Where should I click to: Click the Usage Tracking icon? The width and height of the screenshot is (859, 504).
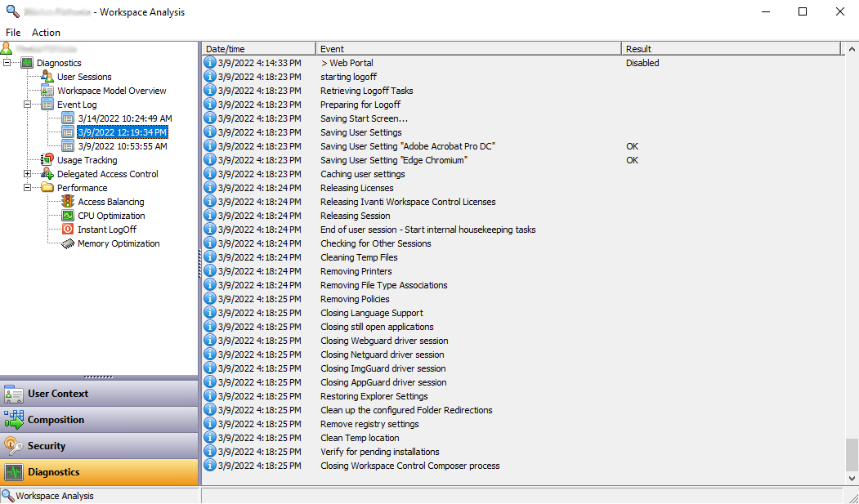47,160
